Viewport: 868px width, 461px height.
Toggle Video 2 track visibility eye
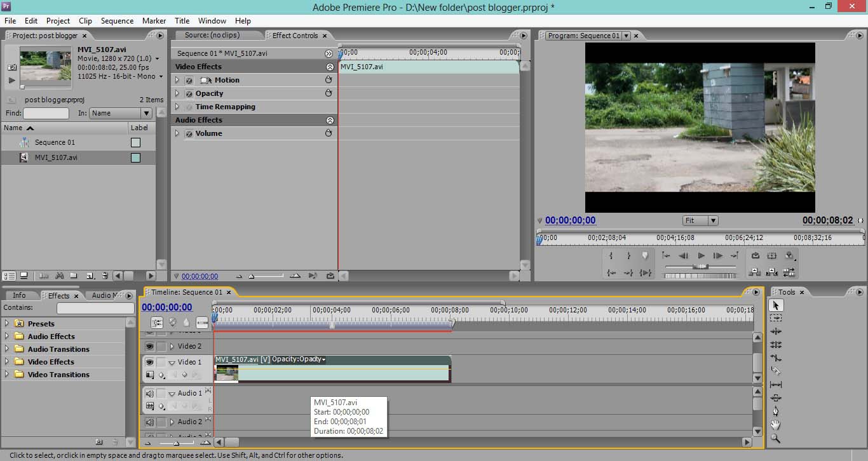pyautogui.click(x=149, y=346)
